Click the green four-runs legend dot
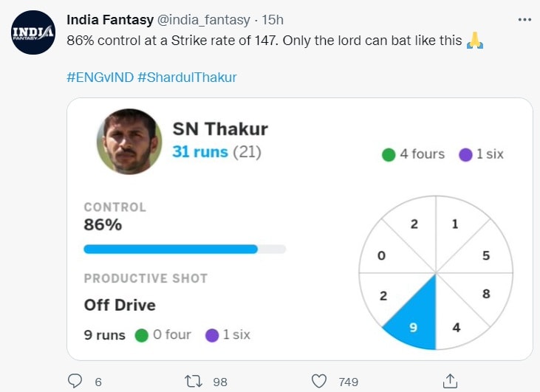The image size is (540, 392). point(389,154)
